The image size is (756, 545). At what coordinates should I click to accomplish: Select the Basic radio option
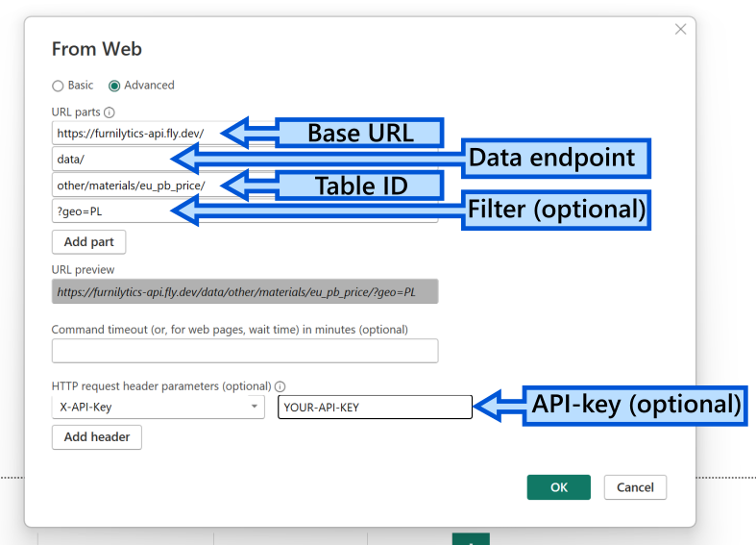pos(58,86)
